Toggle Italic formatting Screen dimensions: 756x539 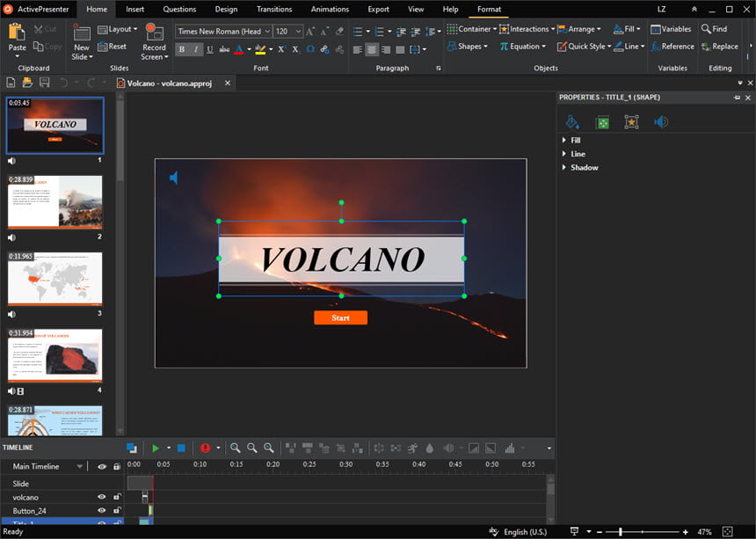click(196, 49)
